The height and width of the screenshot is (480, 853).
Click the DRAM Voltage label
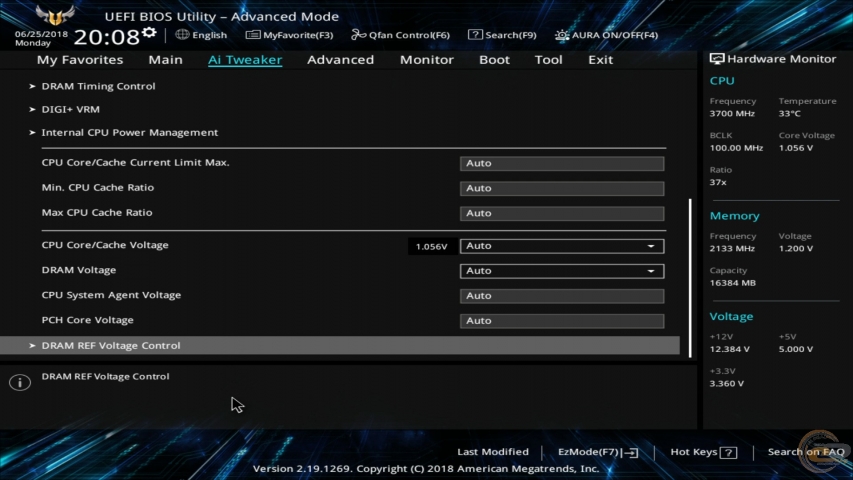pyautogui.click(x=79, y=270)
